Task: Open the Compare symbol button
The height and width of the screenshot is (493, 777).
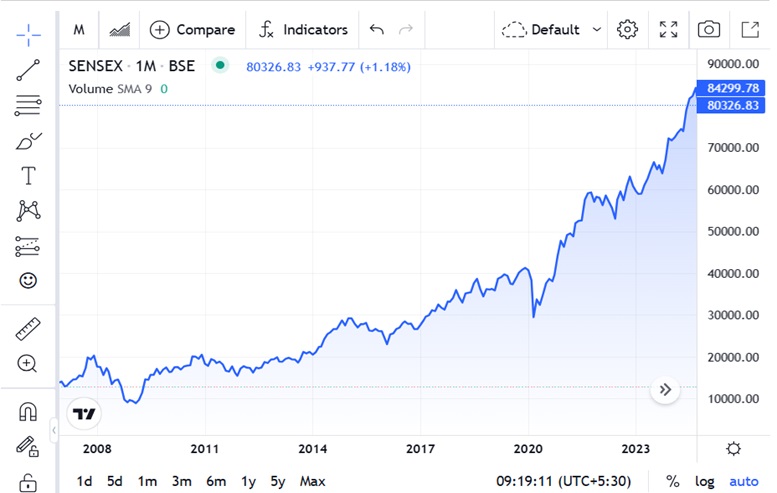Action: point(192,30)
